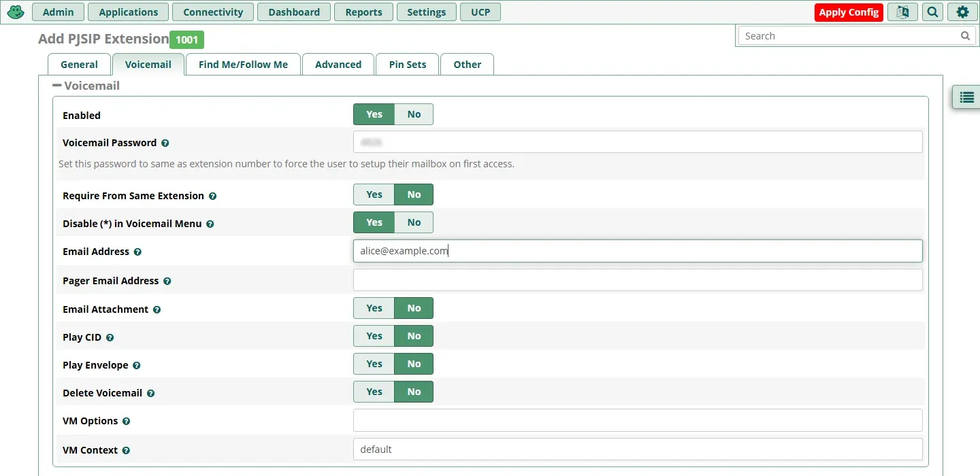This screenshot has width=980, height=476.
Task: Show help for Voicemail Password
Action: tap(165, 143)
